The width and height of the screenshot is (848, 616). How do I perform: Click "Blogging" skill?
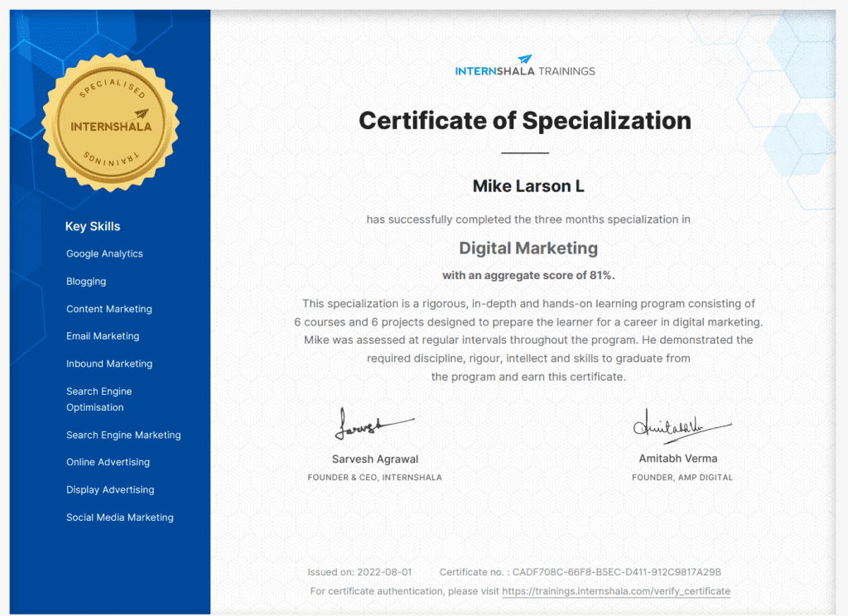click(x=86, y=282)
